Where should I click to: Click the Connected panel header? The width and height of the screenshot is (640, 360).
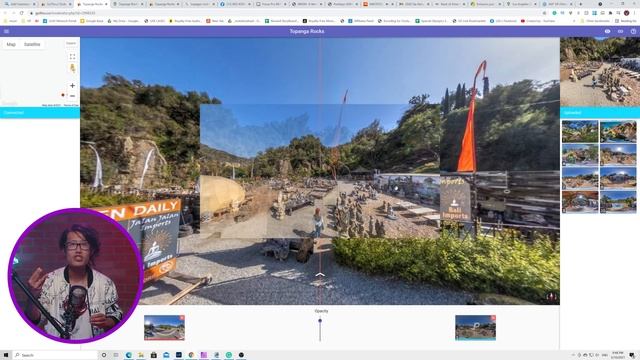coord(40,113)
